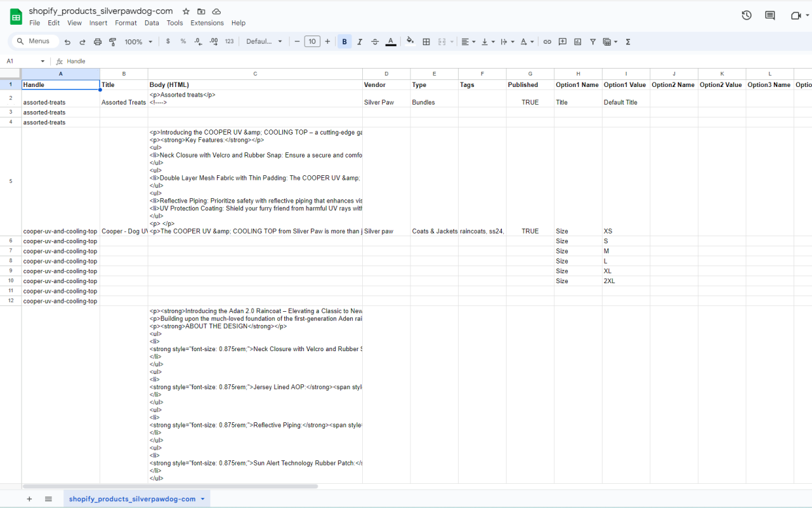Click the undo icon
Viewport: 812px width, 508px height.
coord(67,42)
